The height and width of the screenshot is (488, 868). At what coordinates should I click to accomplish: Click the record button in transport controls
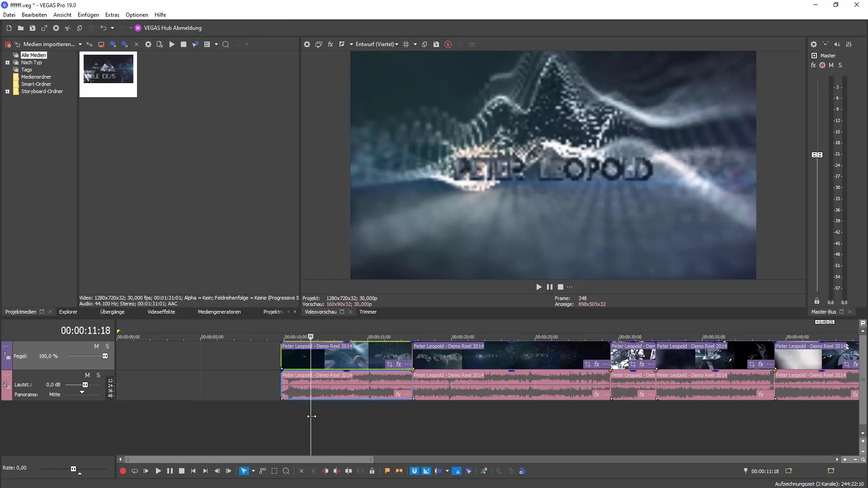coord(123,471)
